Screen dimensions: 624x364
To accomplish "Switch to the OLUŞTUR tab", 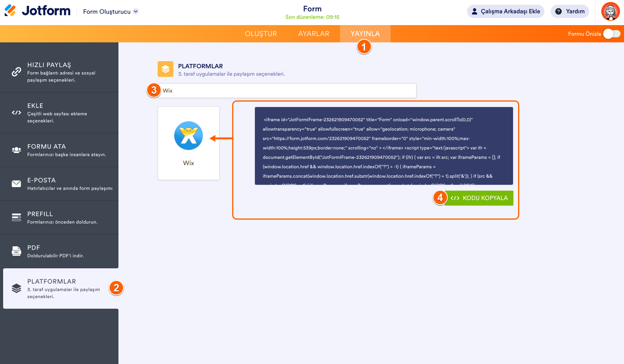I will pyautogui.click(x=261, y=34).
